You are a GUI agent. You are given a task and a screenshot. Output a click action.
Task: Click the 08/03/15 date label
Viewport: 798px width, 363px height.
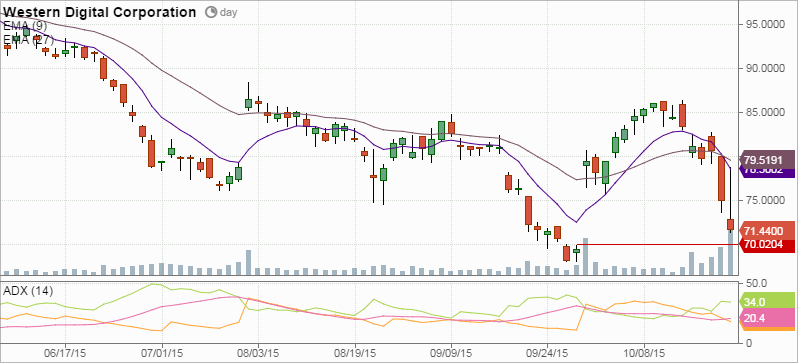[x=258, y=352]
